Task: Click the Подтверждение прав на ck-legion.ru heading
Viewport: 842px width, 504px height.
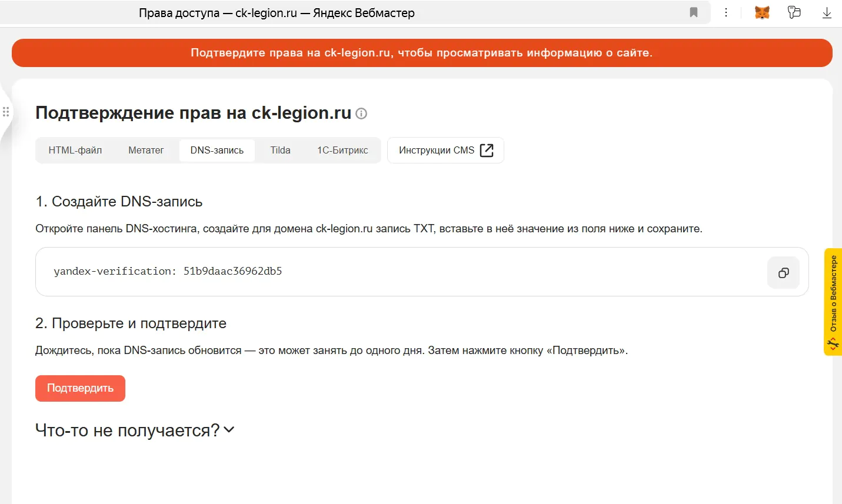Action: pyautogui.click(x=193, y=113)
